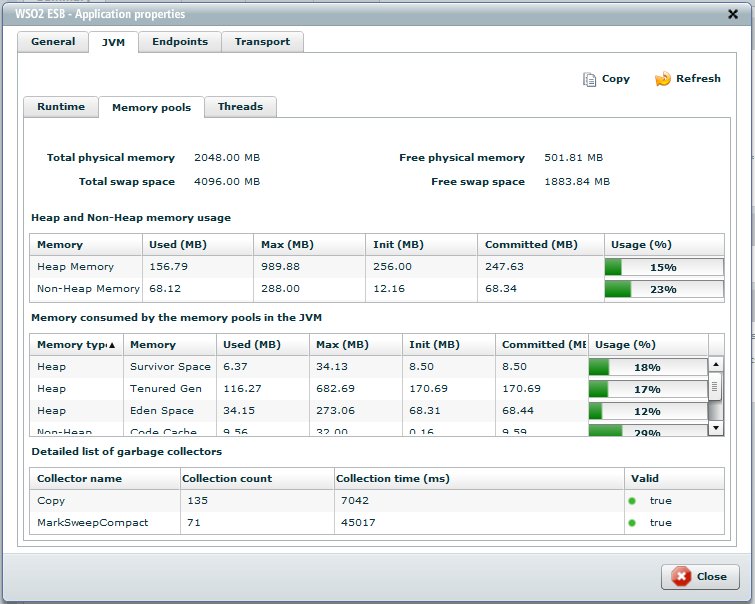The width and height of the screenshot is (755, 604).
Task: Click the memory pools scrollbar thumb
Action: tap(715, 387)
